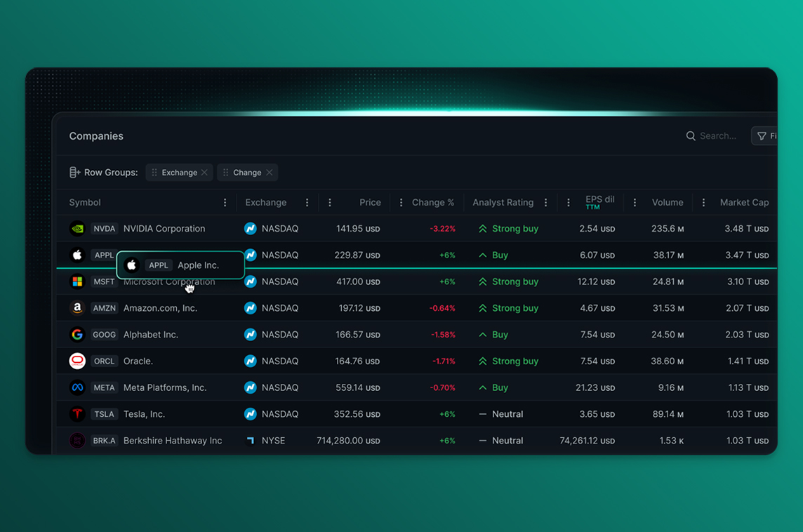Click the Row Groups icon
Viewport: 803px width, 532px height.
tap(75, 173)
